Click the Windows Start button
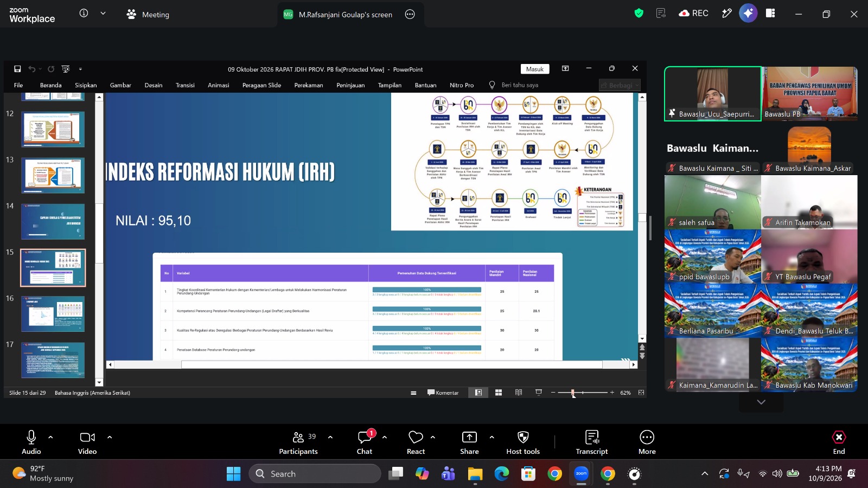This screenshot has width=868, height=488. coord(234,474)
